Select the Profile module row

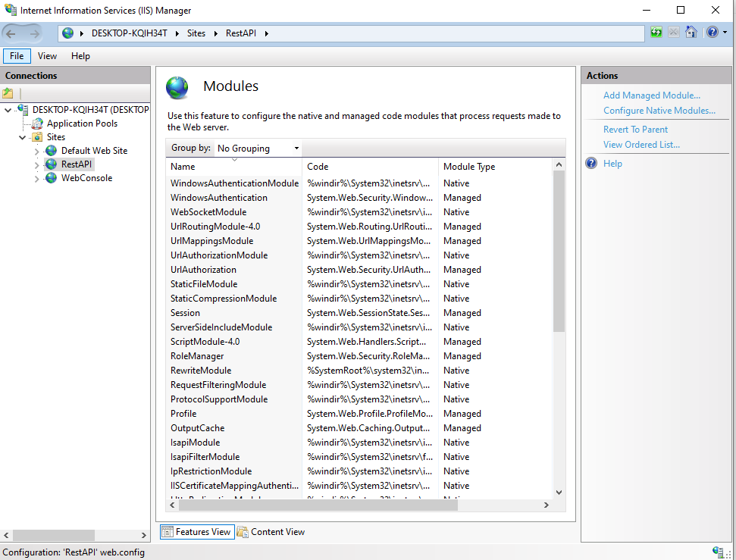click(x=359, y=414)
